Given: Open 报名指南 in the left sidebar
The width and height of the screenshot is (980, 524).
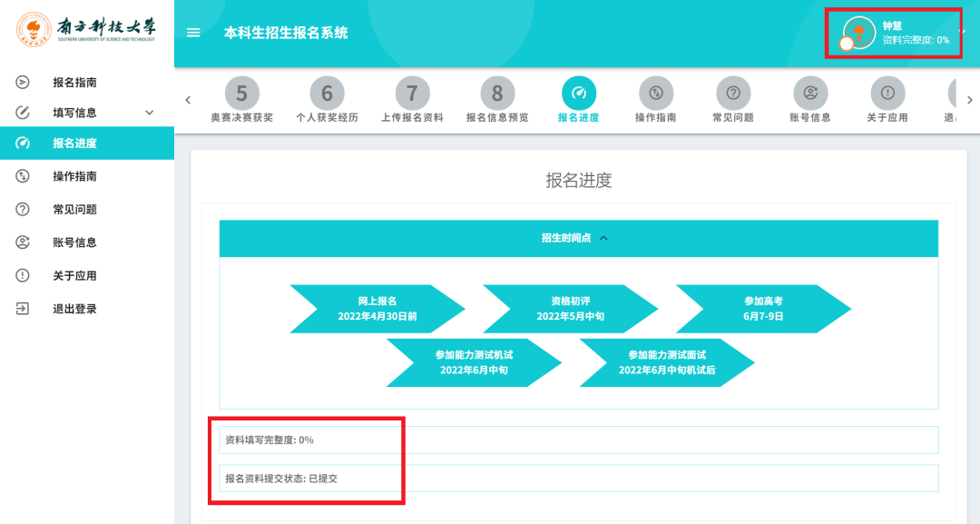Looking at the screenshot, I should [74, 83].
